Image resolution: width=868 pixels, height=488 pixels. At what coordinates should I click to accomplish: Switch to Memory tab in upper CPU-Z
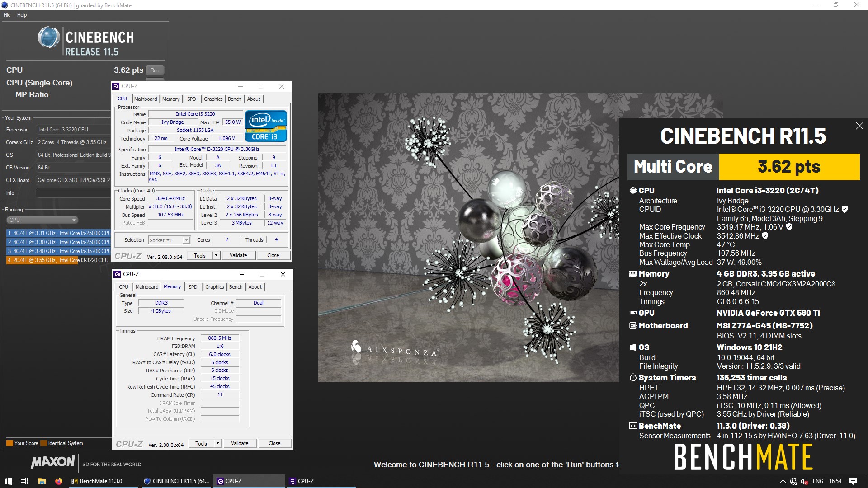tap(171, 99)
